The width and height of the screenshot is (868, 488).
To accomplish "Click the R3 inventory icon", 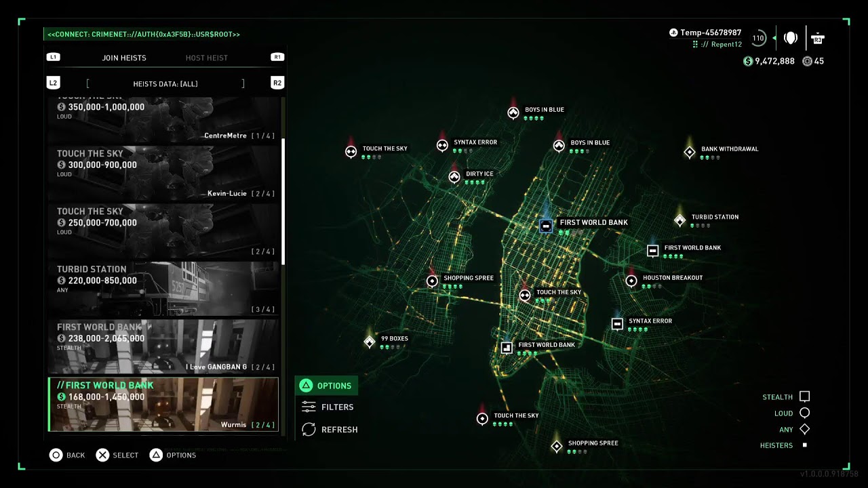I will point(818,38).
